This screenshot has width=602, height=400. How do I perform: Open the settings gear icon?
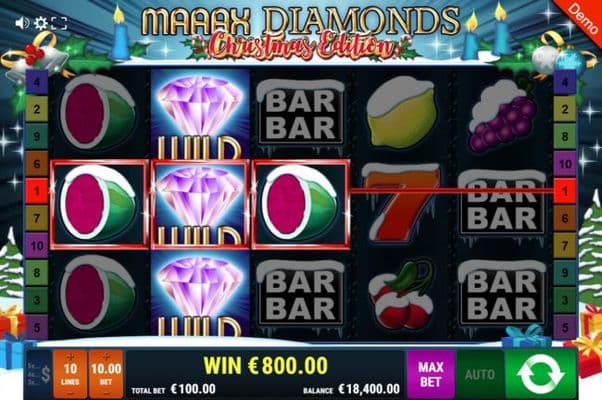(41, 23)
